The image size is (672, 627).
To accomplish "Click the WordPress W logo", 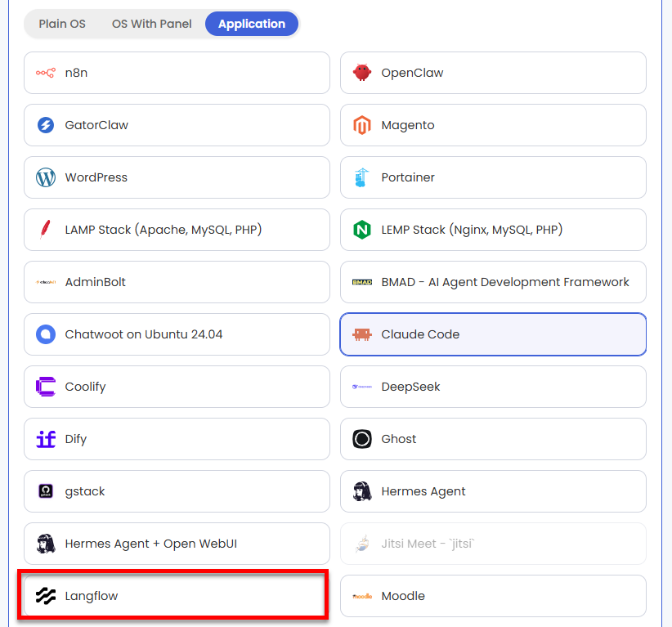I will click(x=46, y=177).
